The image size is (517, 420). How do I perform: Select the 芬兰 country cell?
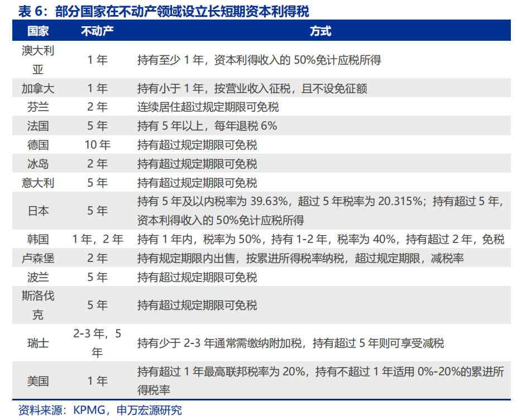[38, 107]
